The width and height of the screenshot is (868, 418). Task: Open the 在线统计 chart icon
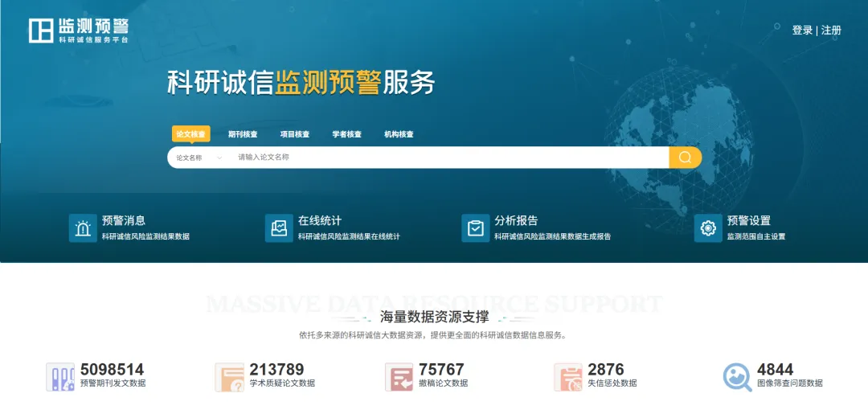[279, 228]
